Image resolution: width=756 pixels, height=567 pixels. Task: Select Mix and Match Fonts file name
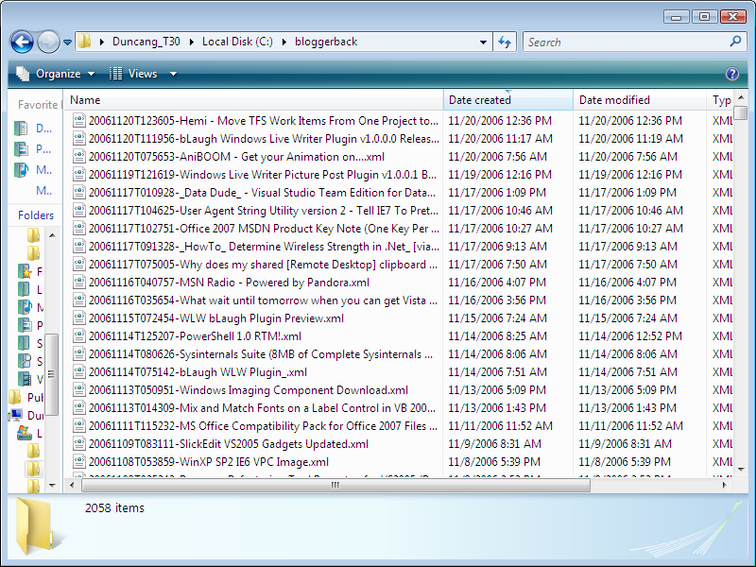[262, 408]
